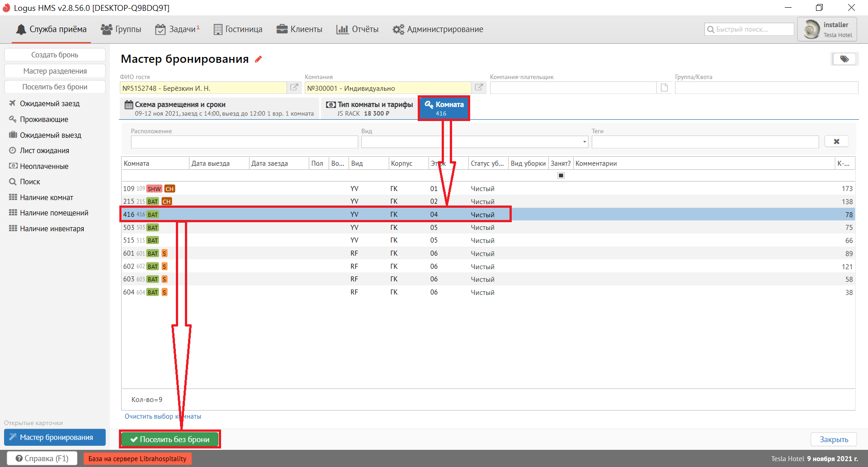
Task: Click the tags icon button at top right
Action: click(844, 59)
